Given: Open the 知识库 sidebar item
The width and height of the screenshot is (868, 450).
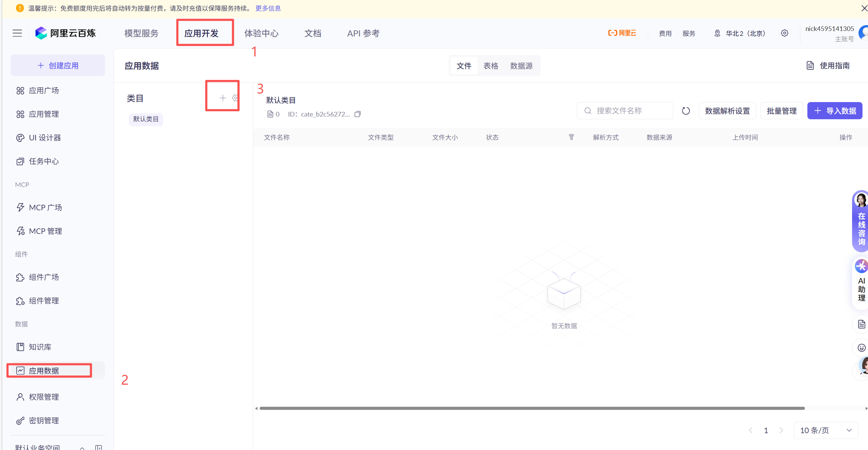Looking at the screenshot, I should point(40,347).
